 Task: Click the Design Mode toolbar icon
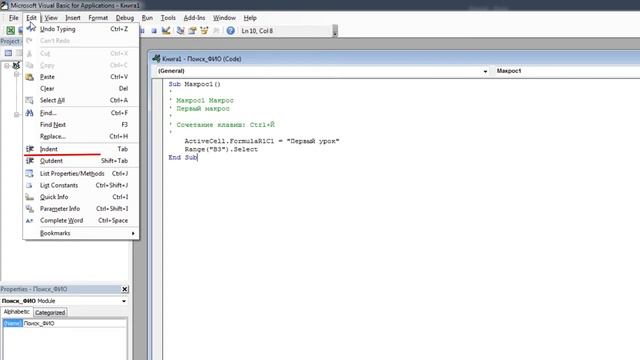(166, 31)
